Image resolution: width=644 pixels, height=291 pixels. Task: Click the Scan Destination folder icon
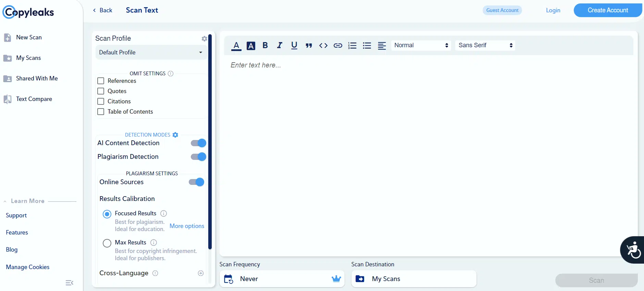pyautogui.click(x=360, y=279)
